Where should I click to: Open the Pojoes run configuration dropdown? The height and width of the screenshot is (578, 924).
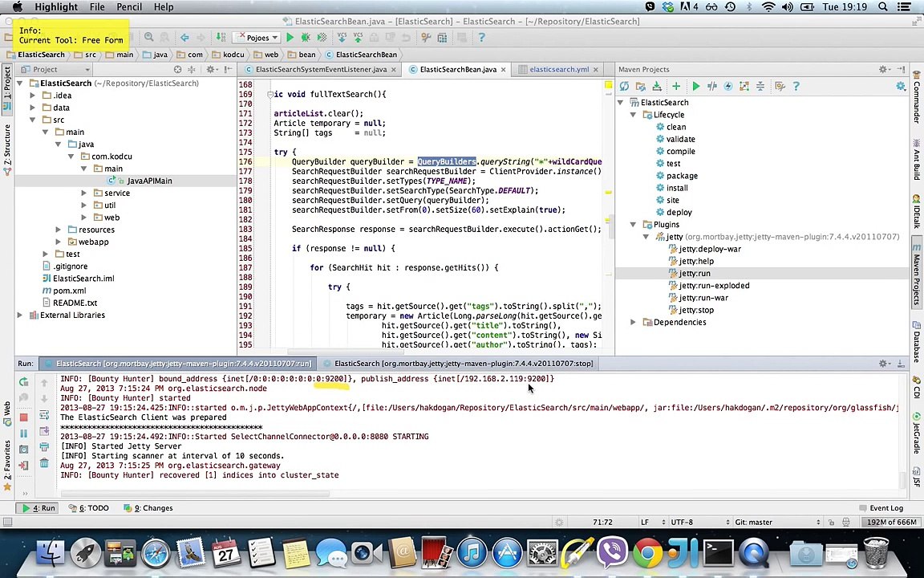click(257, 38)
